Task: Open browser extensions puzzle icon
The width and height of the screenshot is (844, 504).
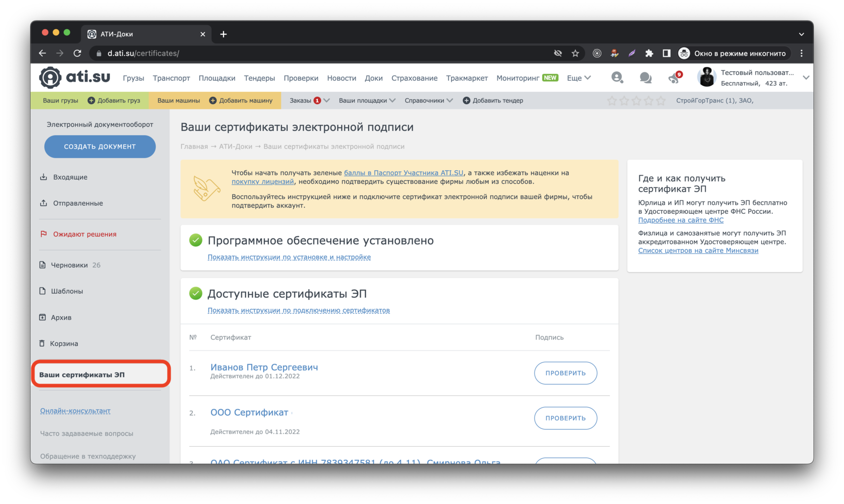Action: 649,53
